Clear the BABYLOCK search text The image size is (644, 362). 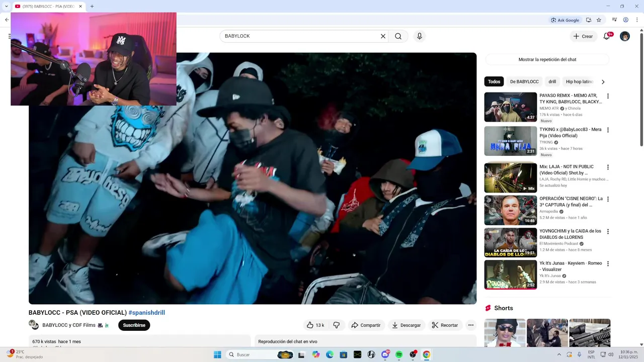383,36
